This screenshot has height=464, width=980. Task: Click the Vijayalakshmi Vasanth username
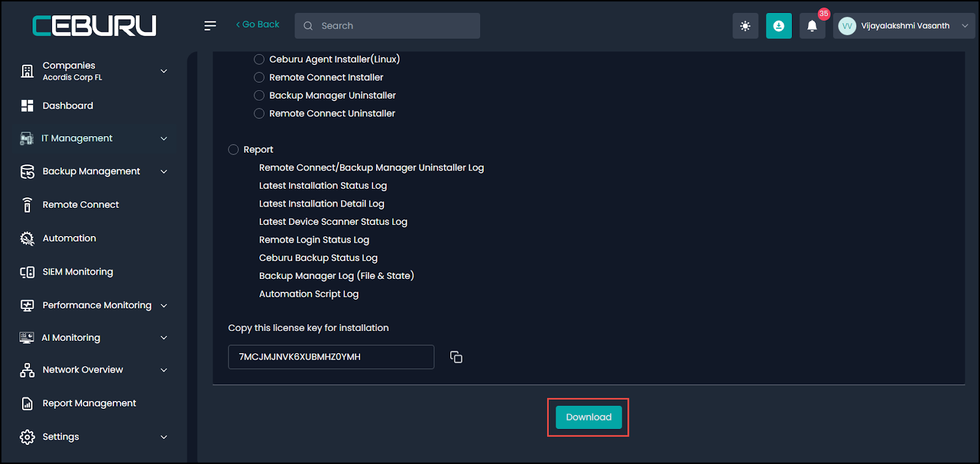coord(905,26)
